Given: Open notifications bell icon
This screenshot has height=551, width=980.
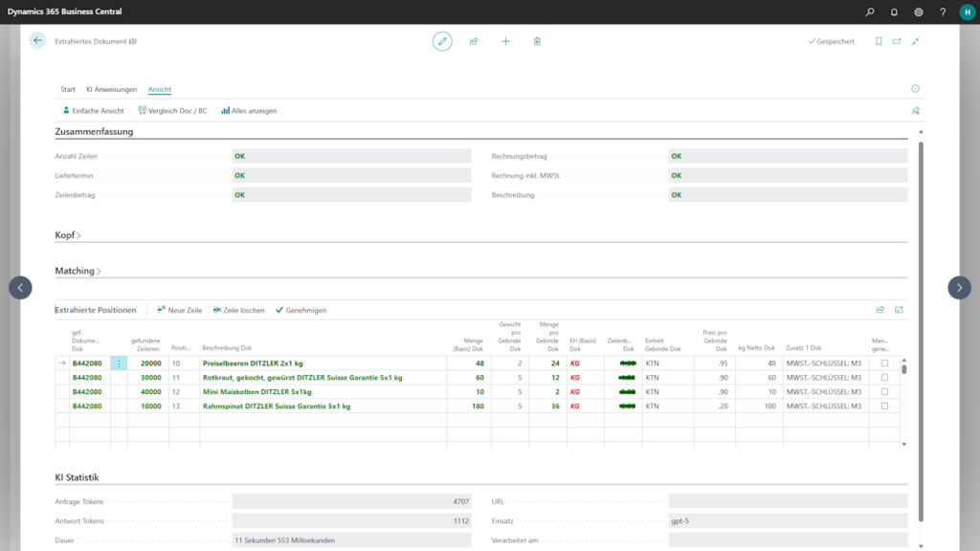Looking at the screenshot, I should tap(894, 12).
